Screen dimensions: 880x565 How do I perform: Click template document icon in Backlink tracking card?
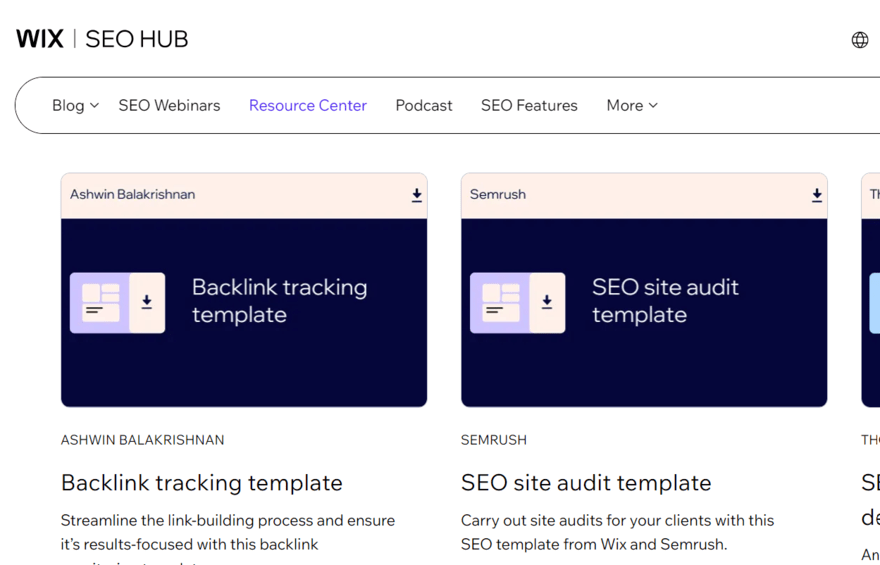tap(117, 303)
